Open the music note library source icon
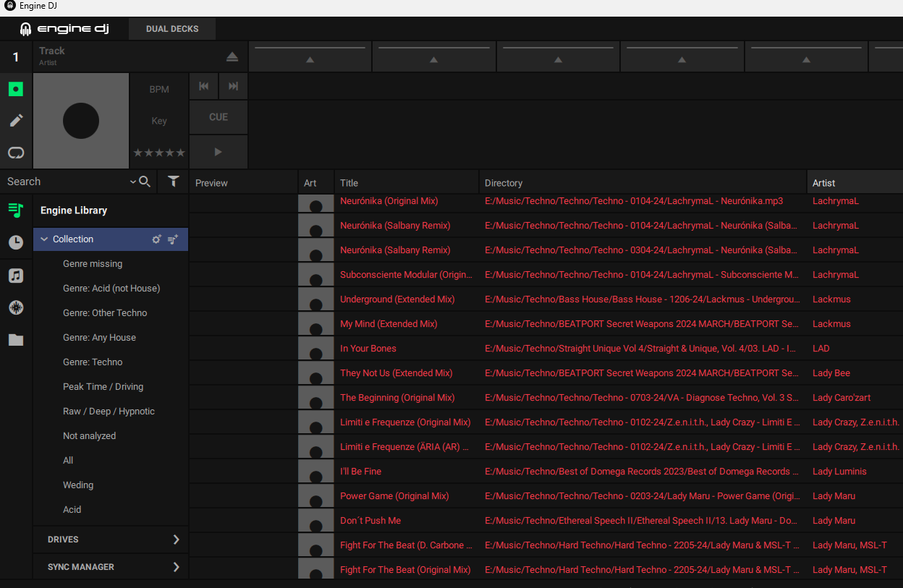The height and width of the screenshot is (588, 903). 16,276
